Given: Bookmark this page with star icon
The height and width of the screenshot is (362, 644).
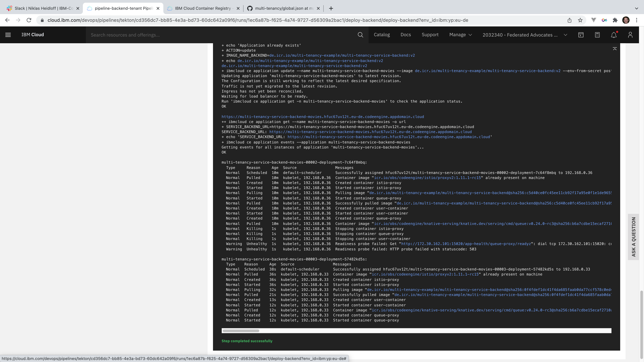Looking at the screenshot, I should coord(580,20).
